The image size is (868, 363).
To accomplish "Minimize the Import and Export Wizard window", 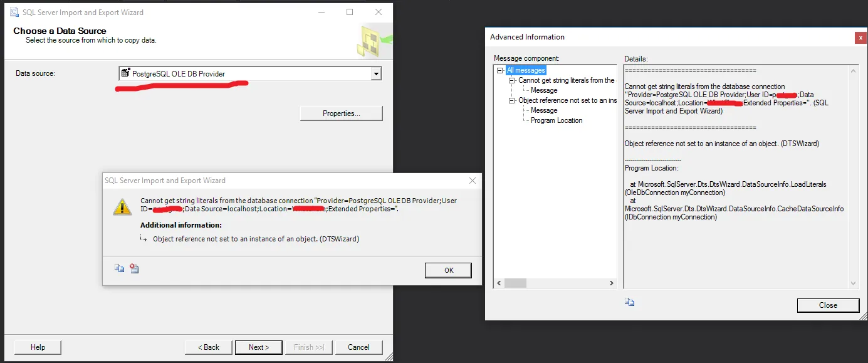I will (x=320, y=12).
